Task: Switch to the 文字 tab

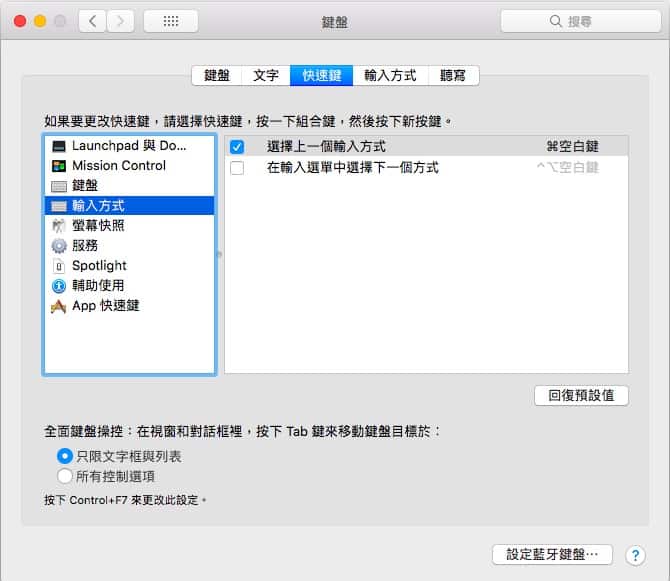Action: 266,75
